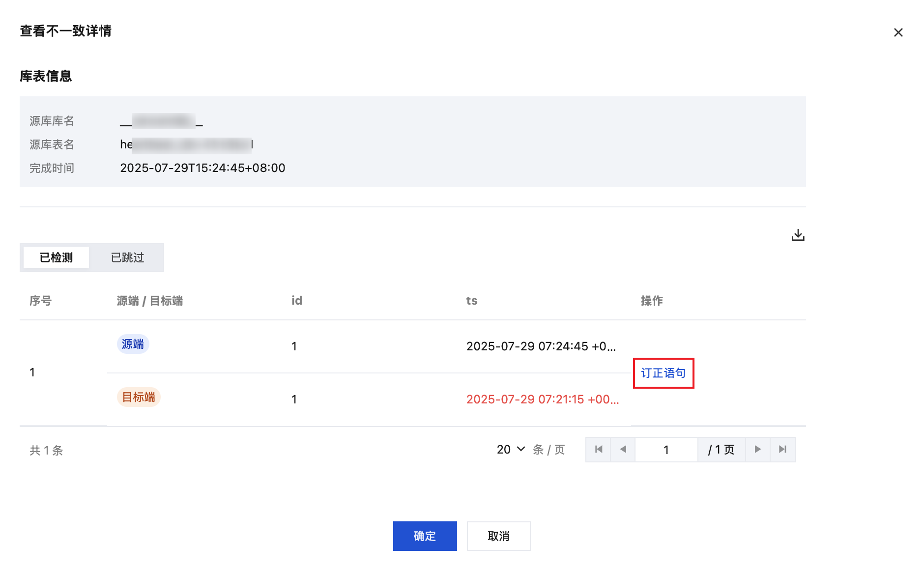
Task: Click the 源端 tag label
Action: click(x=133, y=344)
